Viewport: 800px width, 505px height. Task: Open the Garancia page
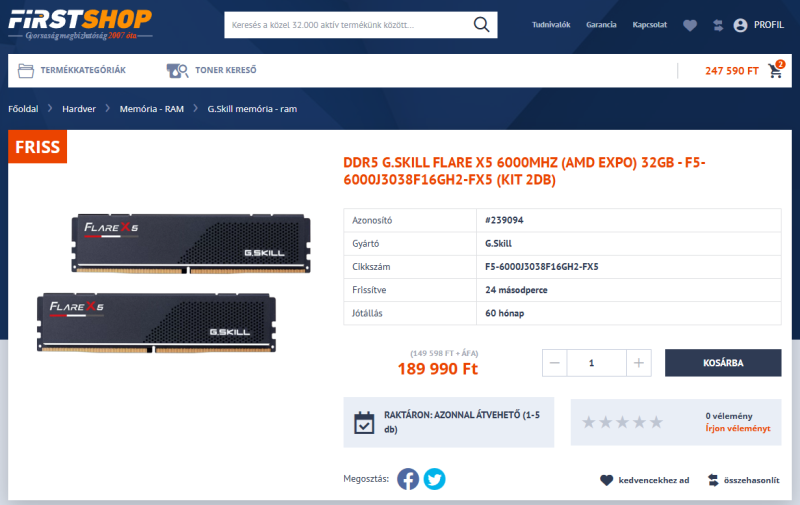coord(601,24)
